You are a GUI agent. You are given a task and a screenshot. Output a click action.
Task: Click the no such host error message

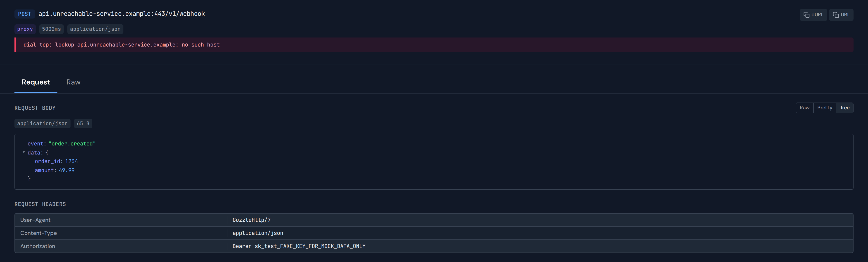pyautogui.click(x=121, y=45)
